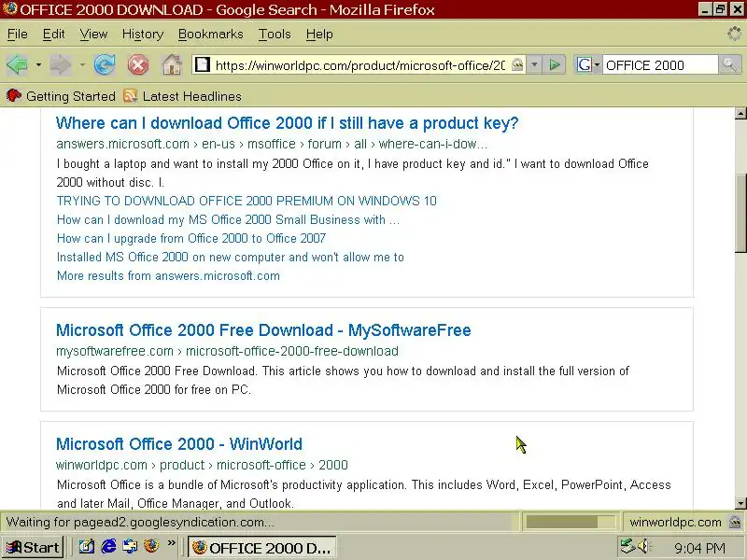Open 'Microsoft Office 2000 Free Download - MySoftwareFree'
This screenshot has height=560, width=747.
point(263,330)
